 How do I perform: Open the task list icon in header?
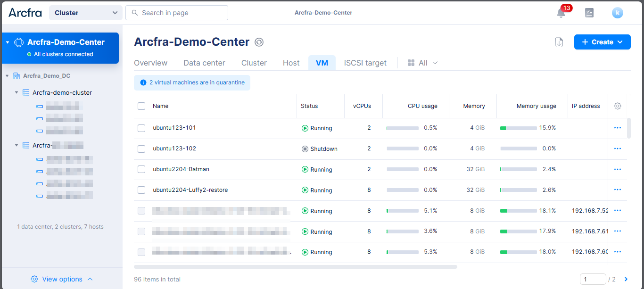[589, 13]
